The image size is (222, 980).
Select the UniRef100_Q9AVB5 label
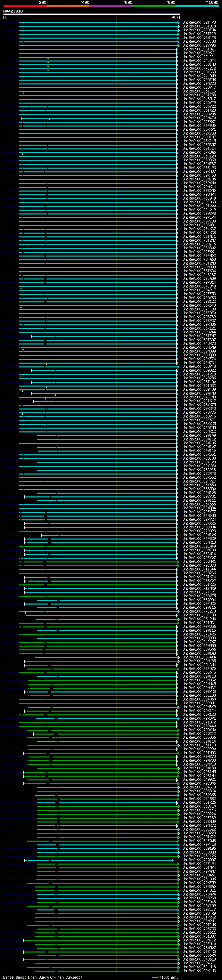[x=199, y=114]
